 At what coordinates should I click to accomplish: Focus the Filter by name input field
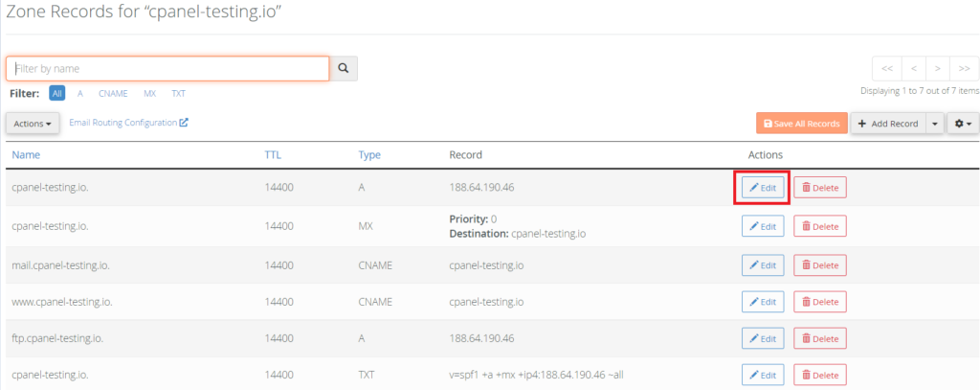(x=167, y=68)
